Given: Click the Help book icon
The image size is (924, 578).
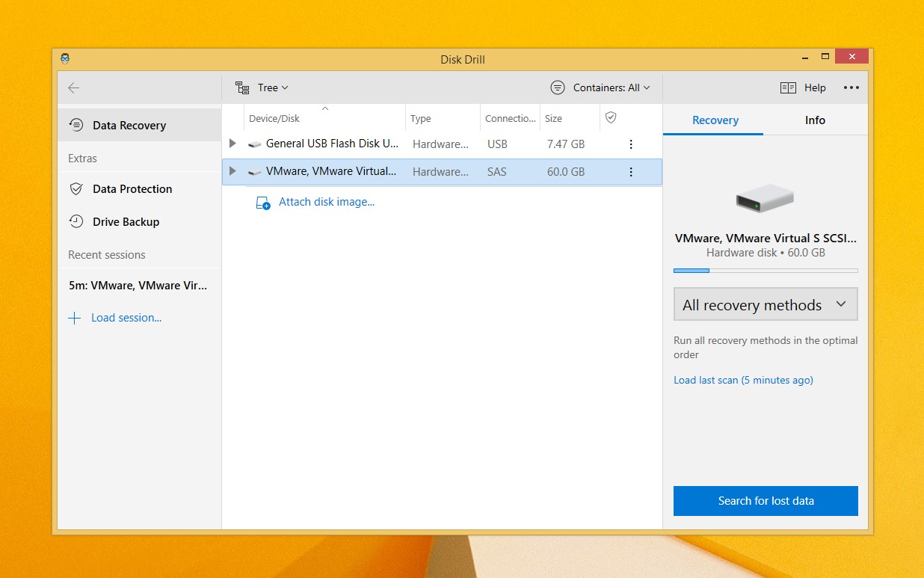Looking at the screenshot, I should pyautogui.click(x=788, y=87).
